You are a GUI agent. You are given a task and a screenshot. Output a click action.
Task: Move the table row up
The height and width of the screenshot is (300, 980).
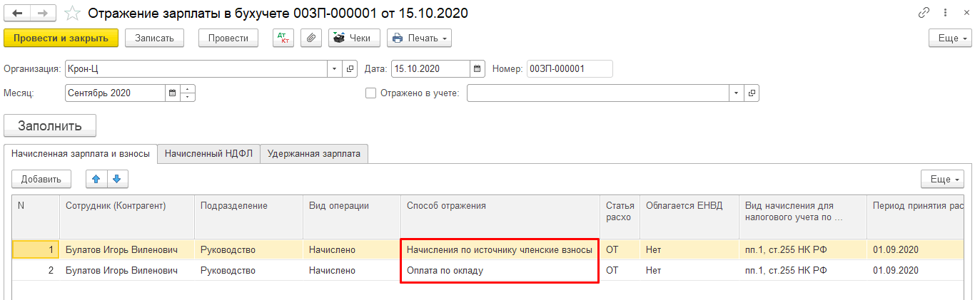(96, 179)
